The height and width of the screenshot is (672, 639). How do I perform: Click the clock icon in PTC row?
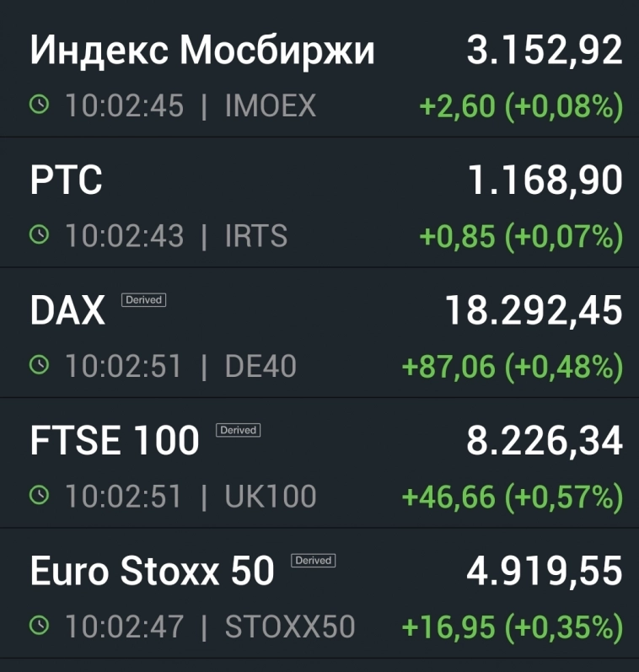point(39,235)
